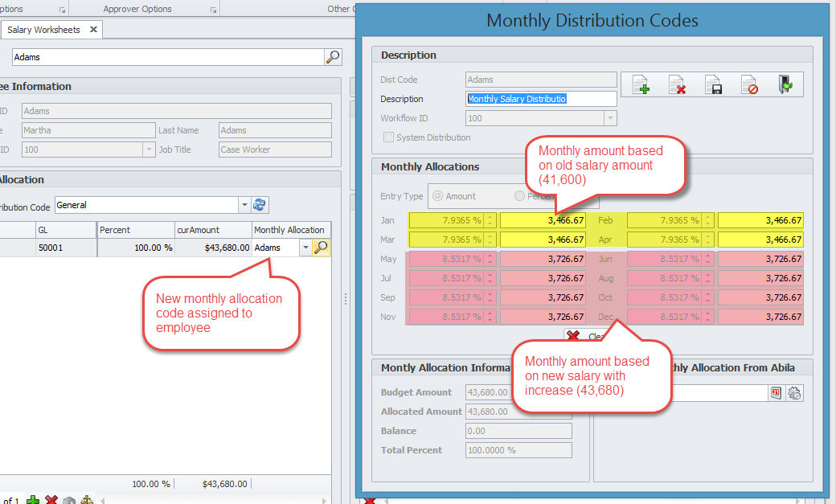Viewport: 836px width, 504px height.
Task: Open monthly allocation lookup magnifier in grid row
Action: (x=321, y=248)
